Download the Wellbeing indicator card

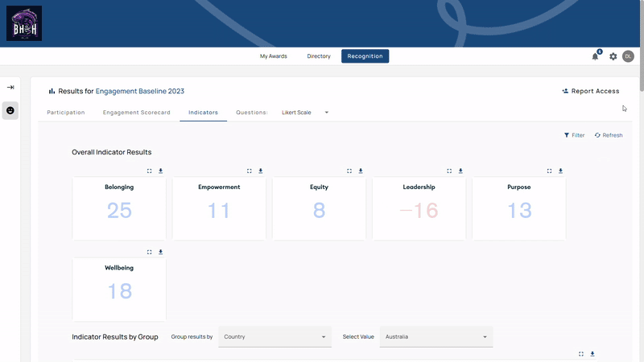160,252
